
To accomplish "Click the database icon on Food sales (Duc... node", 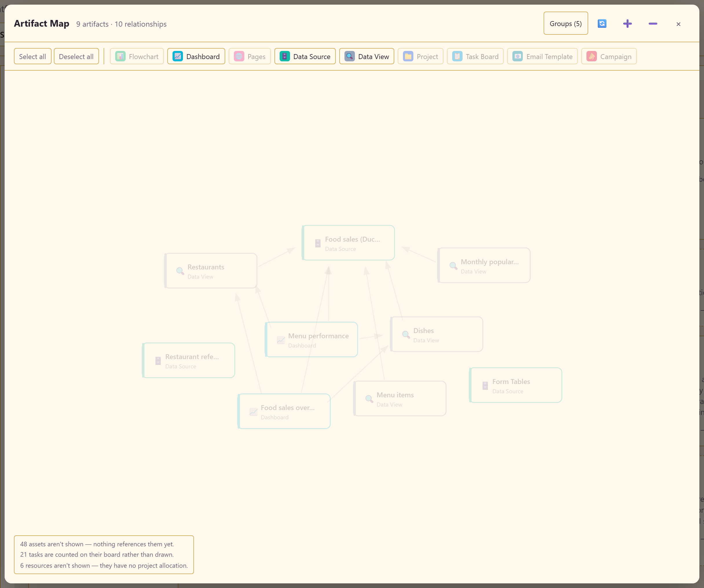I will 318,243.
